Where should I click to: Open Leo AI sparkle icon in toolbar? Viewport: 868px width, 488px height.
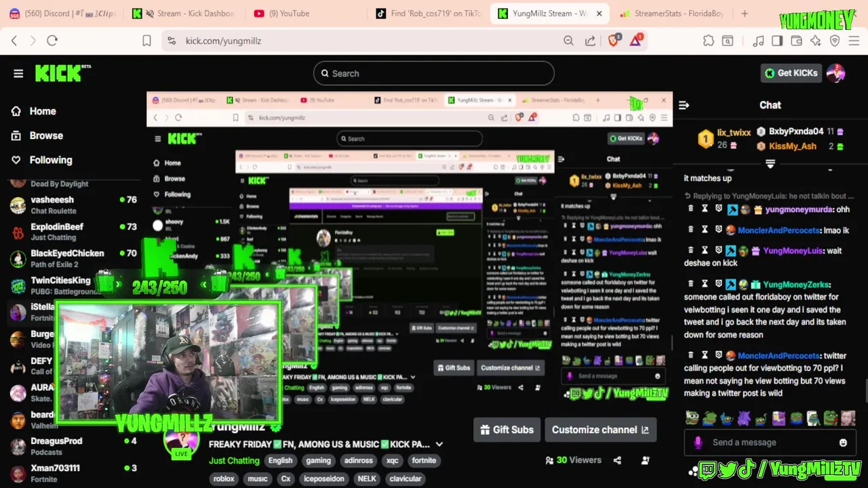pyautogui.click(x=816, y=41)
